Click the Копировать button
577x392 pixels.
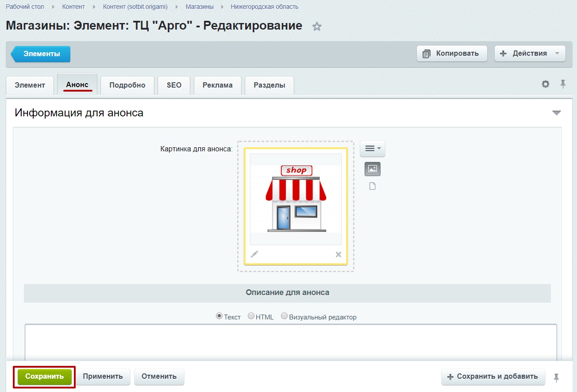[452, 54]
